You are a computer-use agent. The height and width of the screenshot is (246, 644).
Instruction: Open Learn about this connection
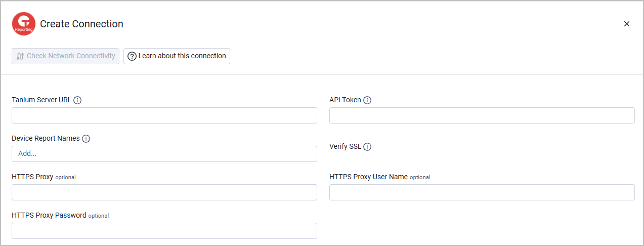[177, 56]
